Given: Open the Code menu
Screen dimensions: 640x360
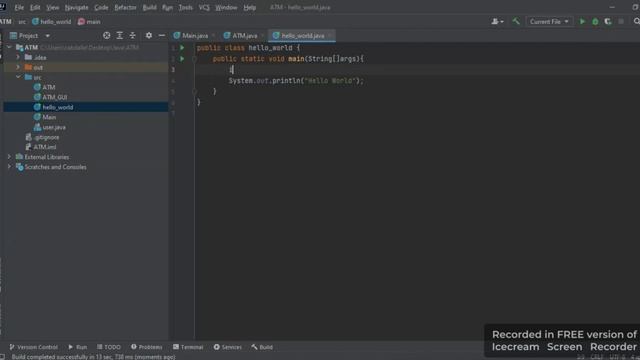Looking at the screenshot, I should [x=101, y=7].
